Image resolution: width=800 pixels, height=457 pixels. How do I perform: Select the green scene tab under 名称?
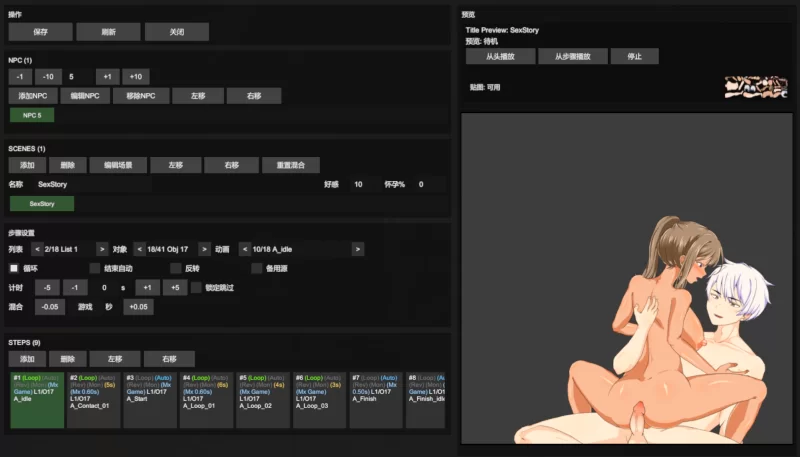point(42,204)
